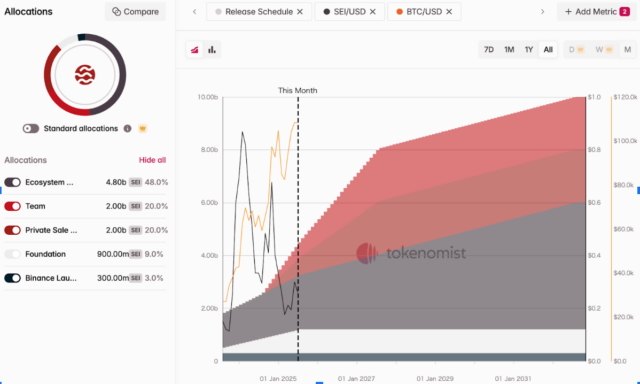Remove the BTC/USD metric chip
The height and width of the screenshot is (384, 640).
tap(449, 12)
